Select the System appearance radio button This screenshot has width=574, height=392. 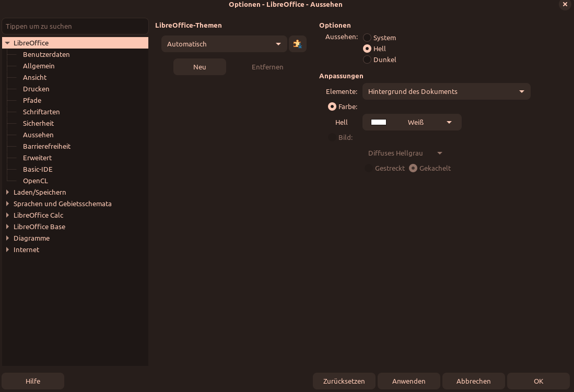(367, 38)
